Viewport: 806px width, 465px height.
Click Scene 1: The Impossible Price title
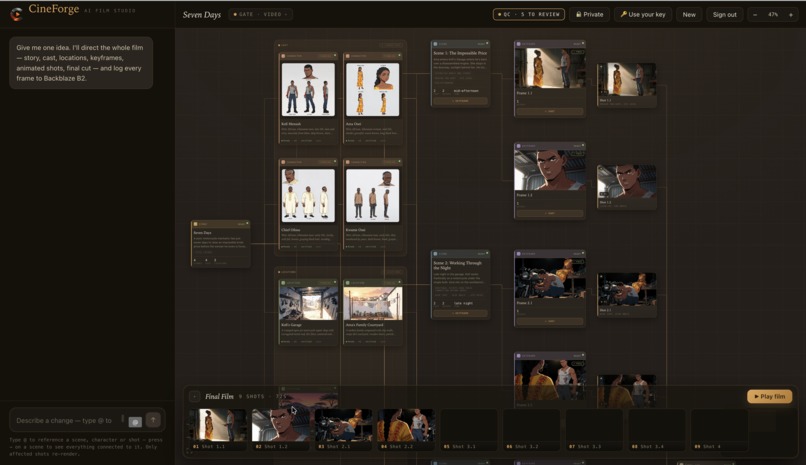point(460,53)
